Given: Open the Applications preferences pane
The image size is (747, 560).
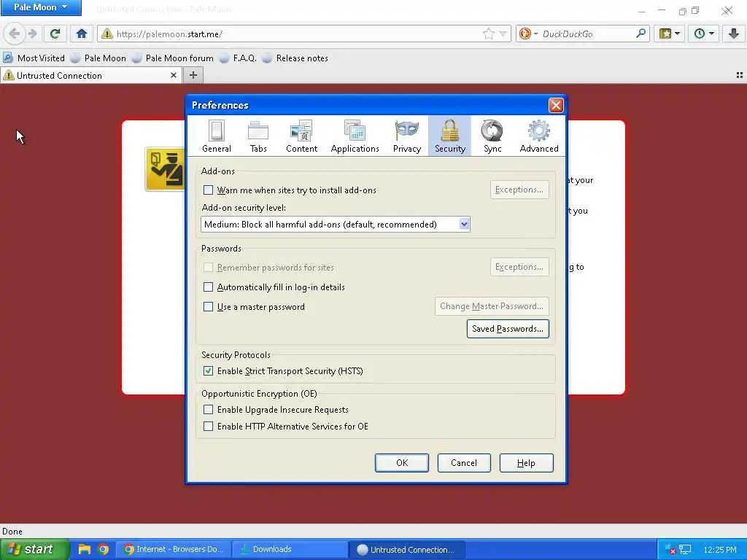Looking at the screenshot, I should pos(355,136).
